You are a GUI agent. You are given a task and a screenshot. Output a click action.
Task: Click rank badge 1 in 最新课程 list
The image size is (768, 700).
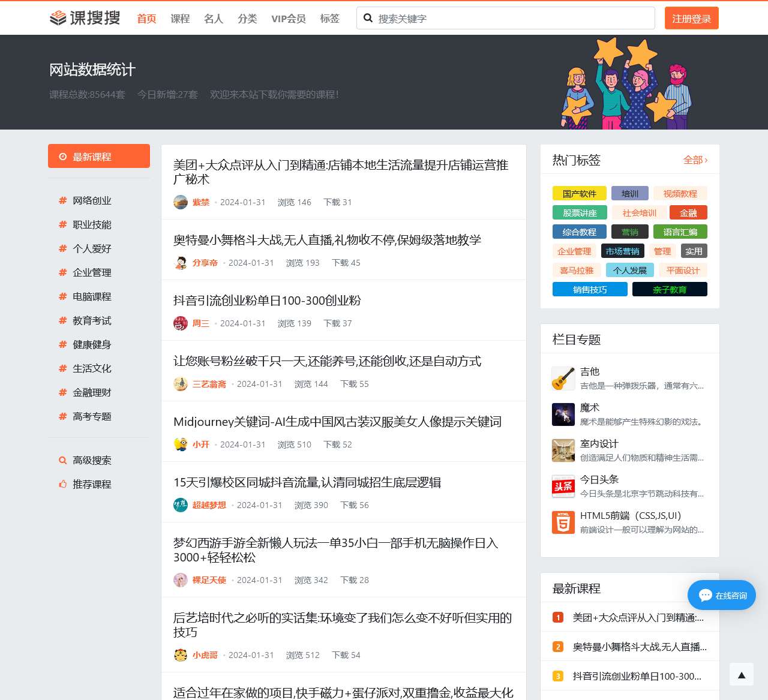click(x=558, y=617)
